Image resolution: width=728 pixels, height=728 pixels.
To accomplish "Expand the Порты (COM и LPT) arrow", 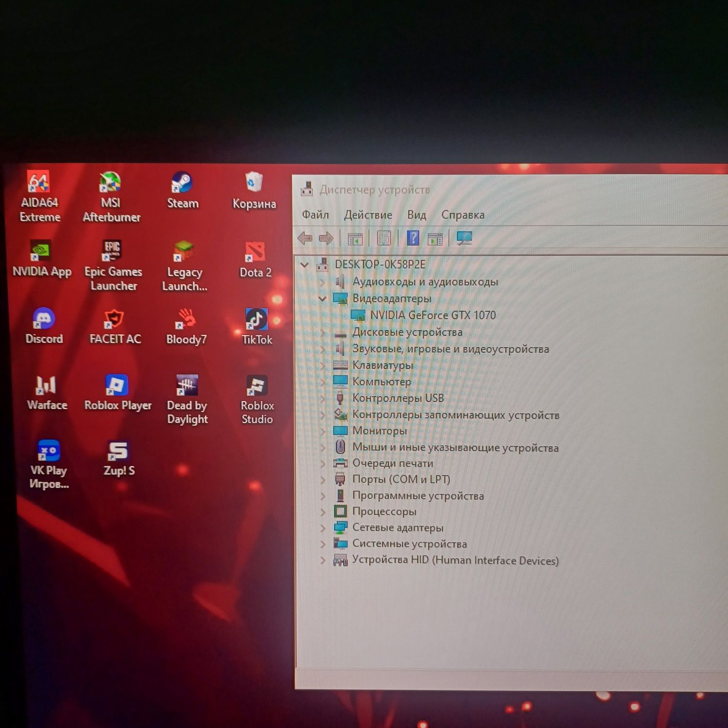I will click(x=323, y=479).
